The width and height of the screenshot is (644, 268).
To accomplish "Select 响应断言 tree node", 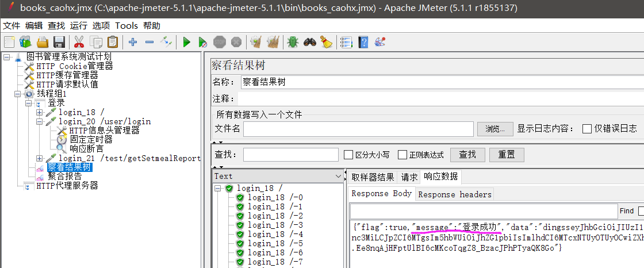I will point(86,149).
